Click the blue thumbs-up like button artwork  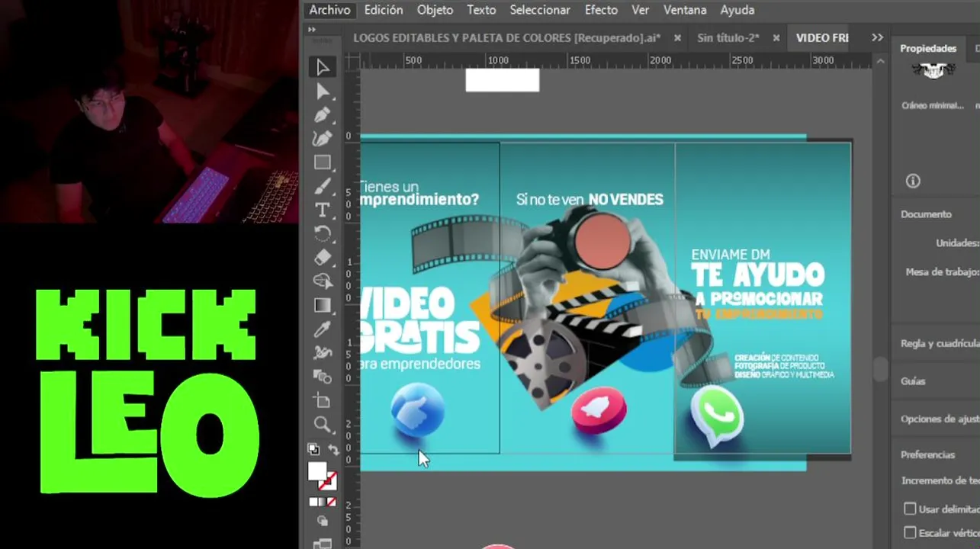point(417,409)
